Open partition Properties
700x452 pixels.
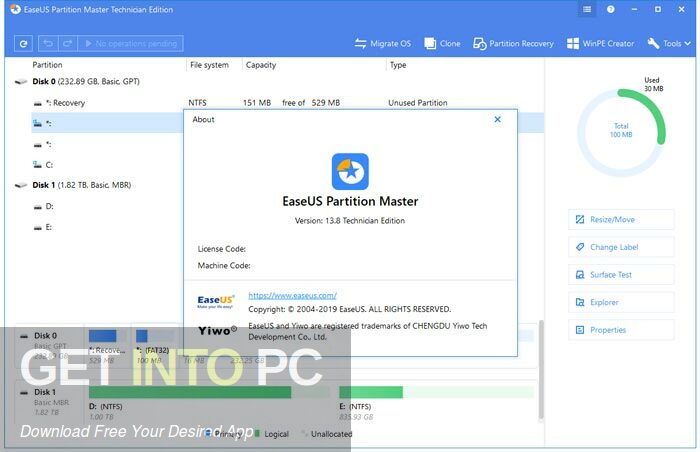tap(621, 330)
